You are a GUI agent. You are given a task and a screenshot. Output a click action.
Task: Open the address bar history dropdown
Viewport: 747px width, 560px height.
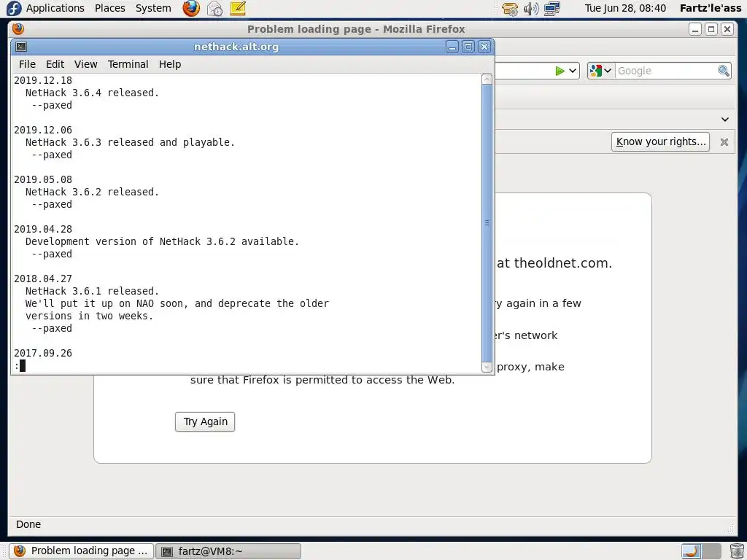573,71
